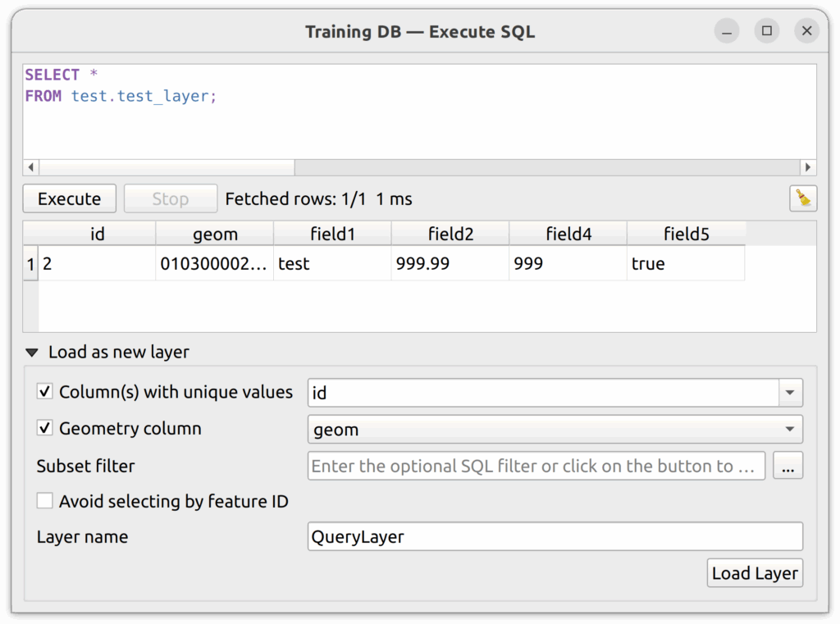
Task: Maximize the Execute SQL window
Action: (767, 32)
